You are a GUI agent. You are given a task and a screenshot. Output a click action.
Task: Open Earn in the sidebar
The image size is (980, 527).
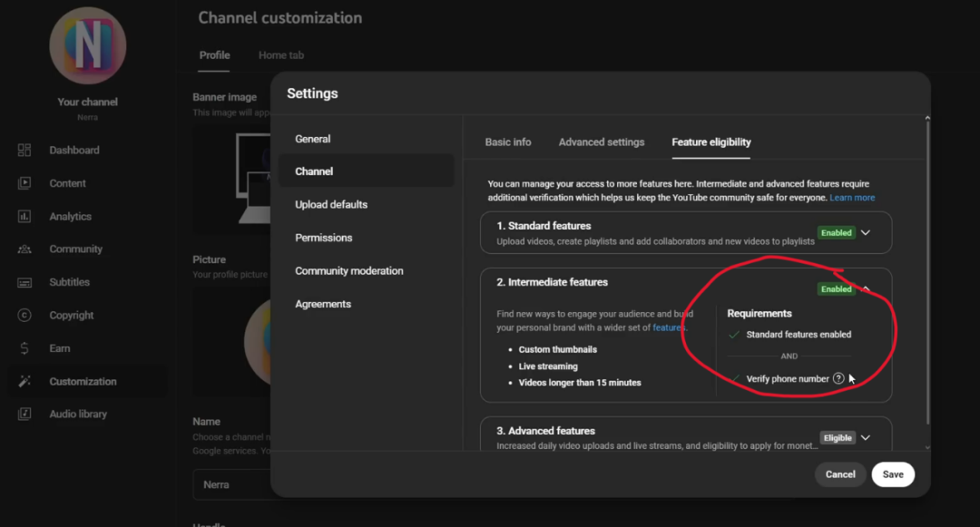[x=60, y=348]
